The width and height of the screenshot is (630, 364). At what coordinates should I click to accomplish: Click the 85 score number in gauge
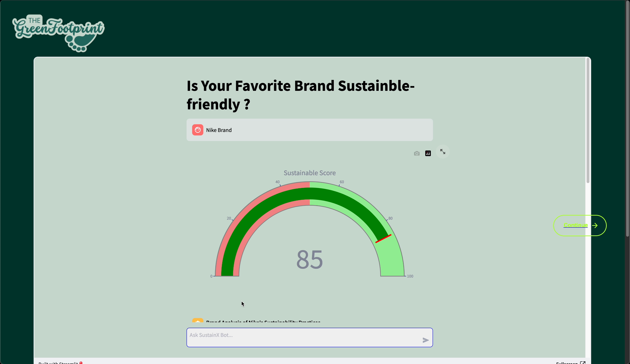tap(310, 260)
